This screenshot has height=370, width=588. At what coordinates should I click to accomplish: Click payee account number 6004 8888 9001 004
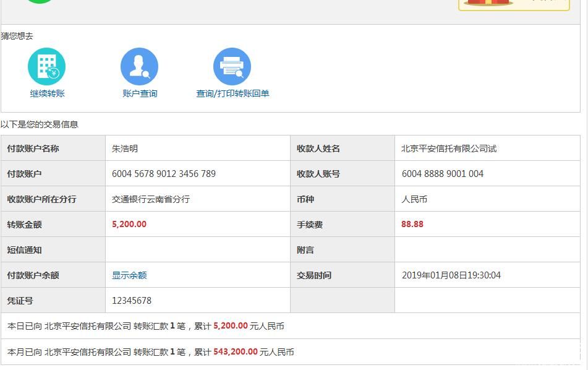(x=443, y=174)
